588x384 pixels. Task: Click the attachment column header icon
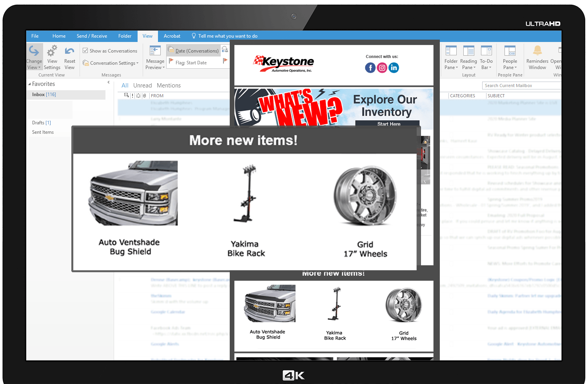(144, 96)
